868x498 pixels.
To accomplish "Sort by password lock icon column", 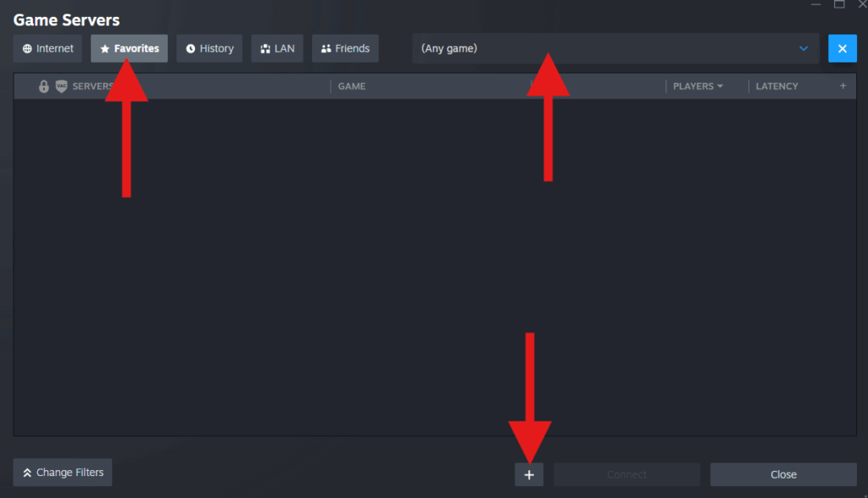I will (44, 87).
